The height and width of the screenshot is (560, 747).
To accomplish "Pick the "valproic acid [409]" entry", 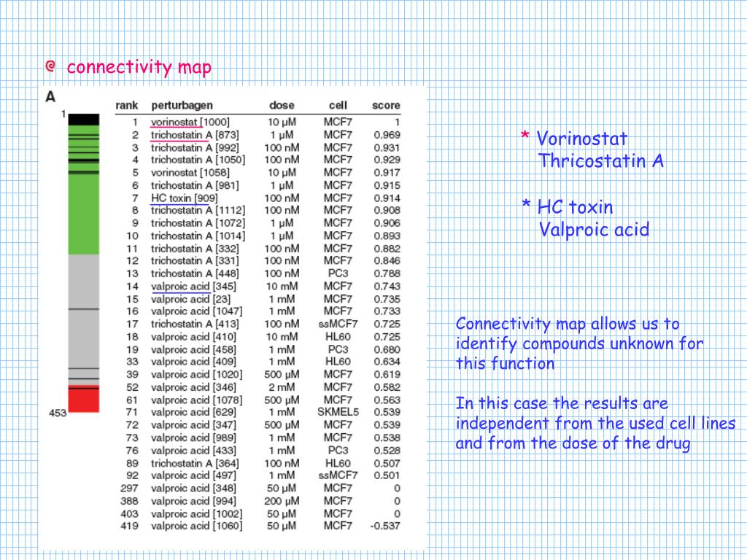I will 193,362.
